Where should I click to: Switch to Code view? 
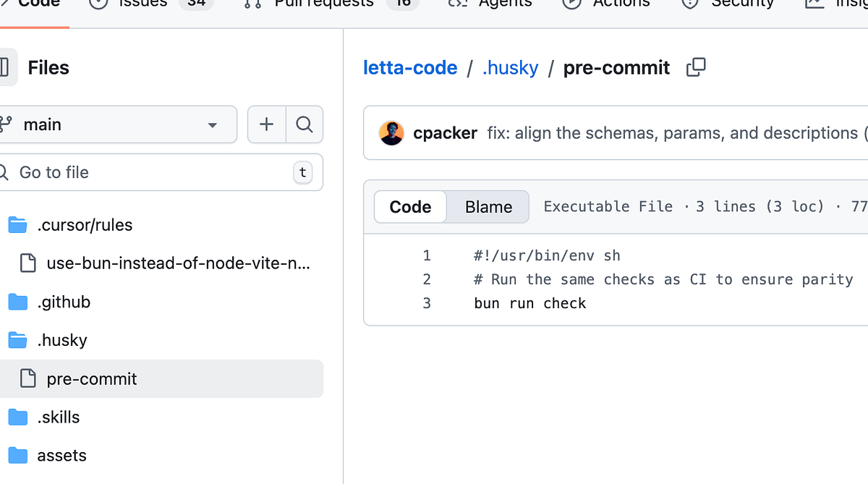pyautogui.click(x=410, y=207)
